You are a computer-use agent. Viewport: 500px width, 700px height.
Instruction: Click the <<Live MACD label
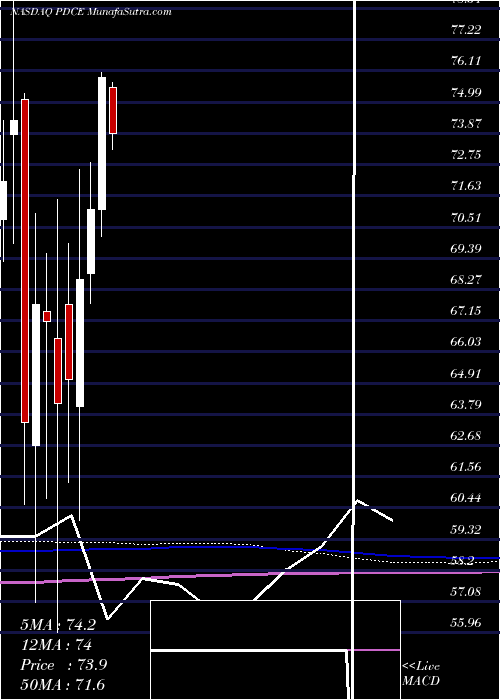pyautogui.click(x=421, y=673)
